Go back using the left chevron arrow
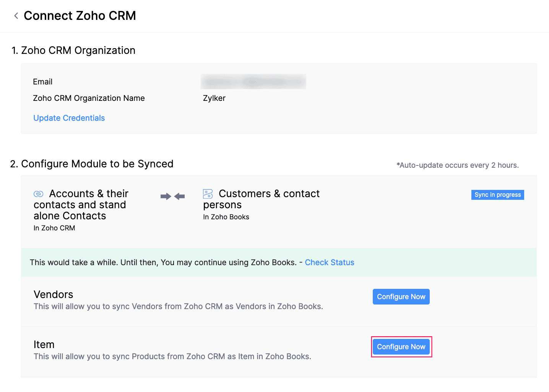Viewport: 549px width, 392px height. [x=16, y=16]
